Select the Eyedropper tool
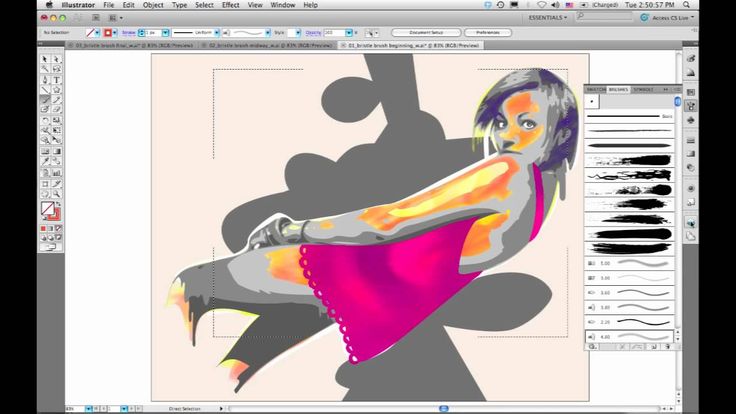The image size is (736, 414). (x=45, y=161)
